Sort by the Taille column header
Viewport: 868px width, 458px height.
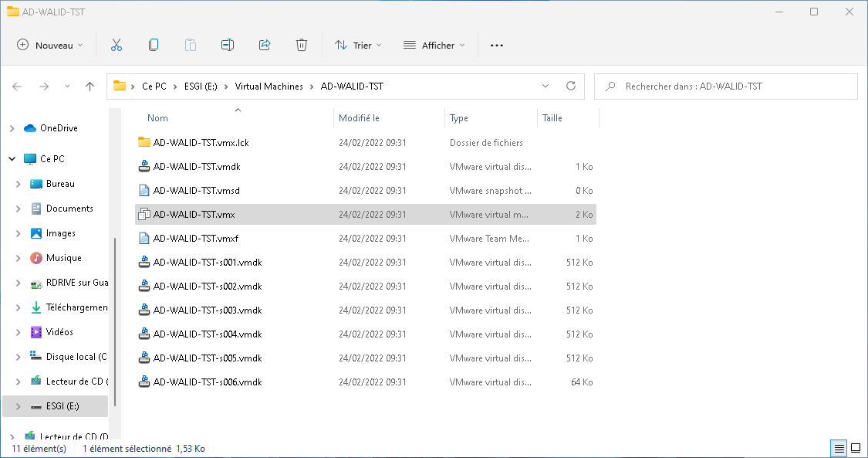[552, 118]
